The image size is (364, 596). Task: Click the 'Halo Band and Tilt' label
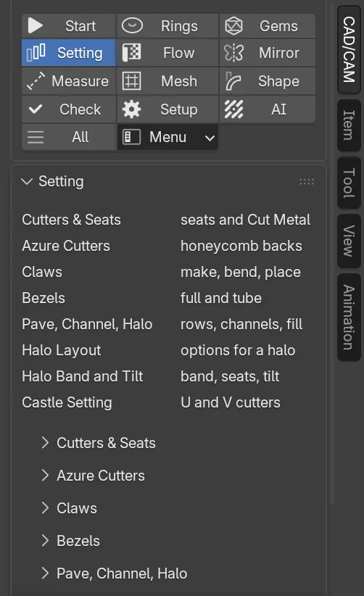click(x=83, y=376)
